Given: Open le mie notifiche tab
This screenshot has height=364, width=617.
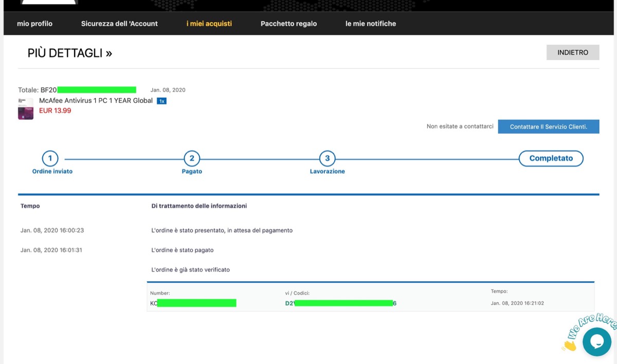Looking at the screenshot, I should tap(371, 24).
